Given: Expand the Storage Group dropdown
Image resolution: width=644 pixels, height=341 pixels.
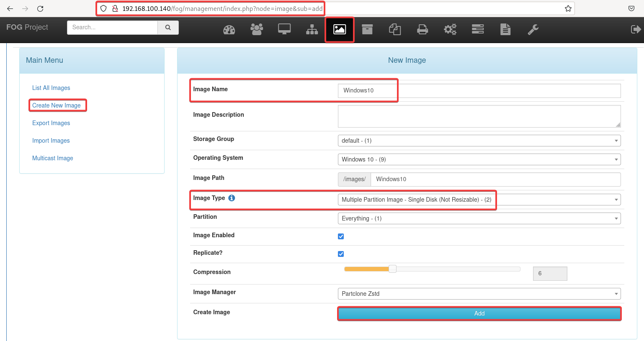Looking at the screenshot, I should [x=479, y=141].
